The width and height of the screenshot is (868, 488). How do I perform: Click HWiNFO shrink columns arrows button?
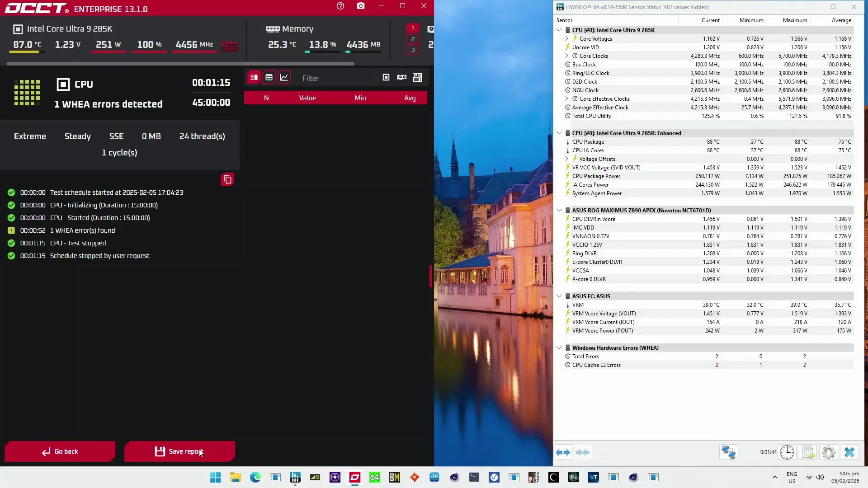tap(582, 452)
